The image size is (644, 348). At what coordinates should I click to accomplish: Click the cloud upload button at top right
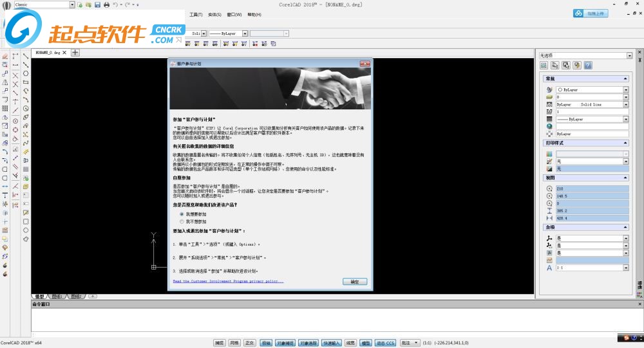591,14
